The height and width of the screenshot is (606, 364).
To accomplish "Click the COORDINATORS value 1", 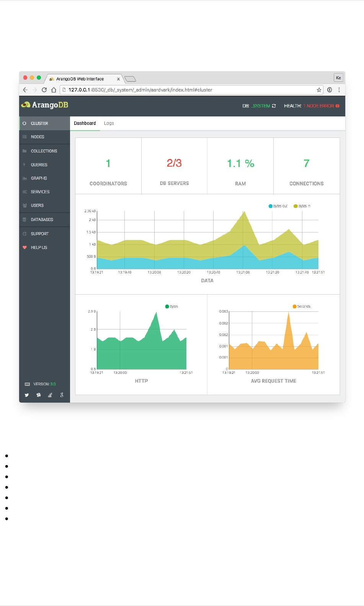I will pyautogui.click(x=108, y=164).
